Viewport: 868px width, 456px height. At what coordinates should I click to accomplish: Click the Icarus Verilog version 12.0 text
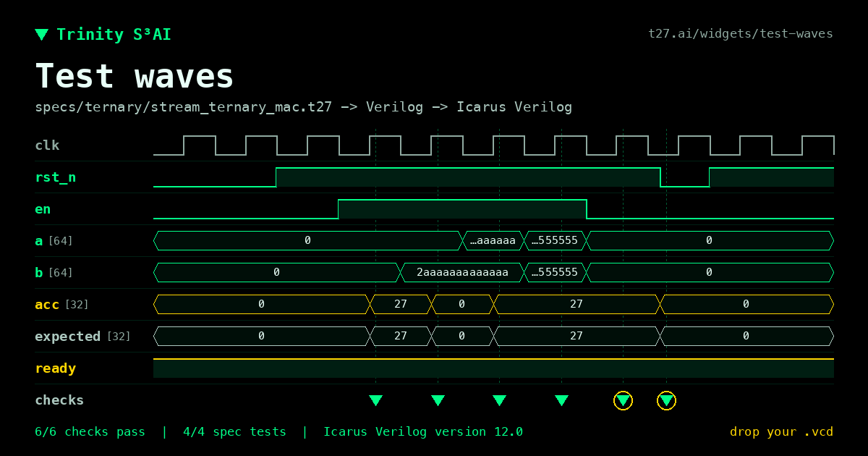(x=423, y=432)
